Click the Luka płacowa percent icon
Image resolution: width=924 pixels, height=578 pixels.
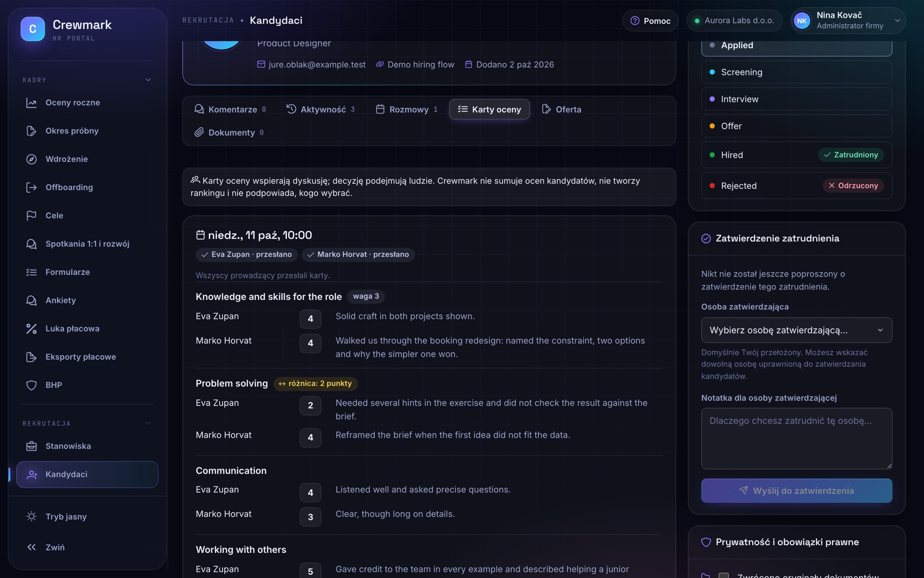[x=31, y=328]
